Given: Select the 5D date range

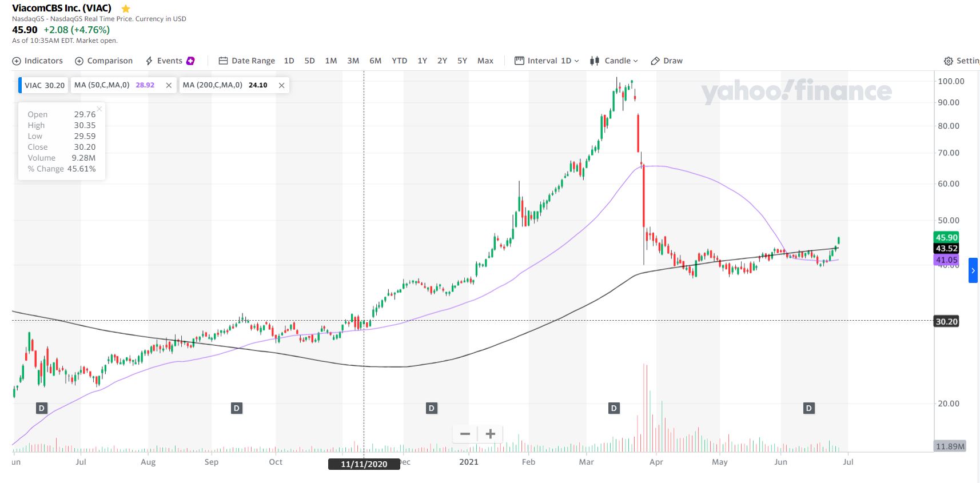Looking at the screenshot, I should point(310,61).
